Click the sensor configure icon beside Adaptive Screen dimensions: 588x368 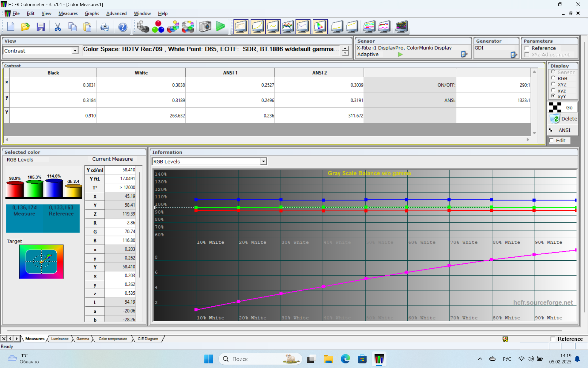point(464,54)
